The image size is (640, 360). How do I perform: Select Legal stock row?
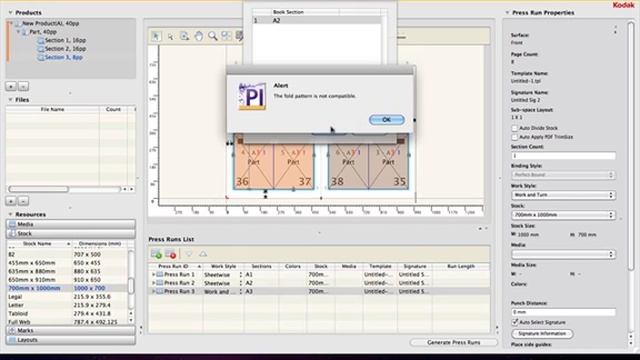point(67,297)
